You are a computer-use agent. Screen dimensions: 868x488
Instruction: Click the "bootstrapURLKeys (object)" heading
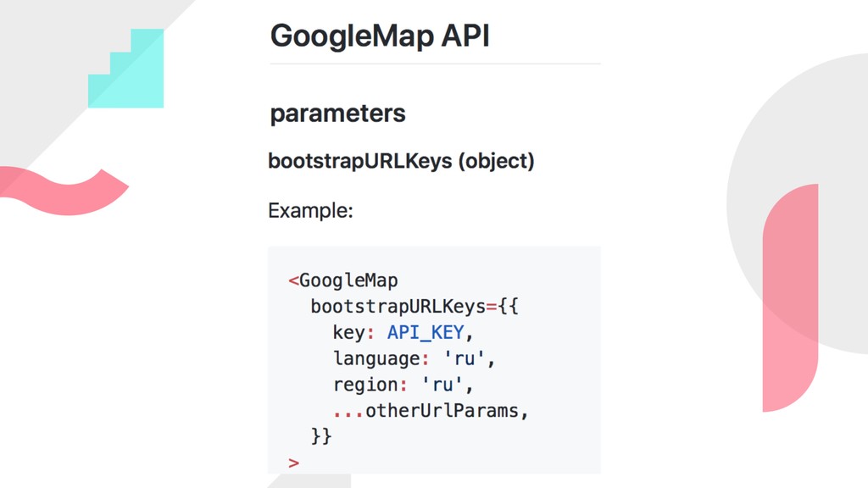[x=401, y=161]
